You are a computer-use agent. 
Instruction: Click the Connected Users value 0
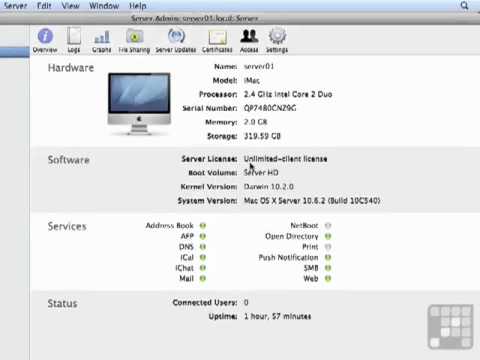(246, 302)
